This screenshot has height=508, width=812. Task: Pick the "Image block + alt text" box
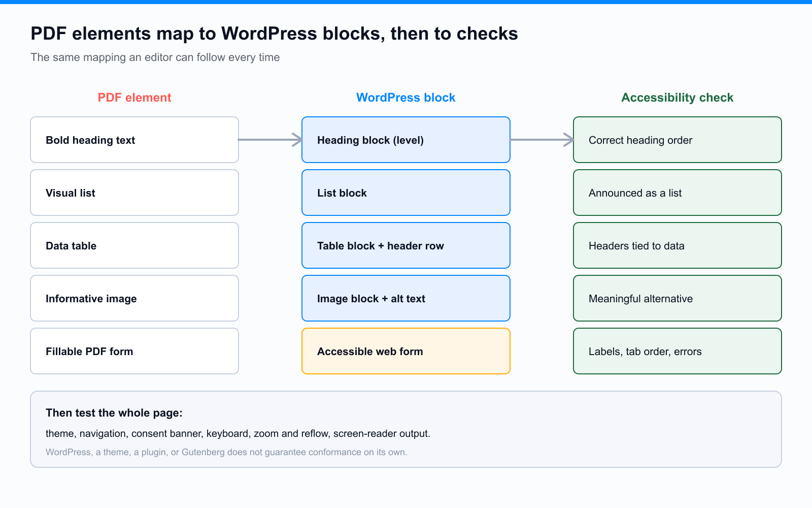point(406,298)
